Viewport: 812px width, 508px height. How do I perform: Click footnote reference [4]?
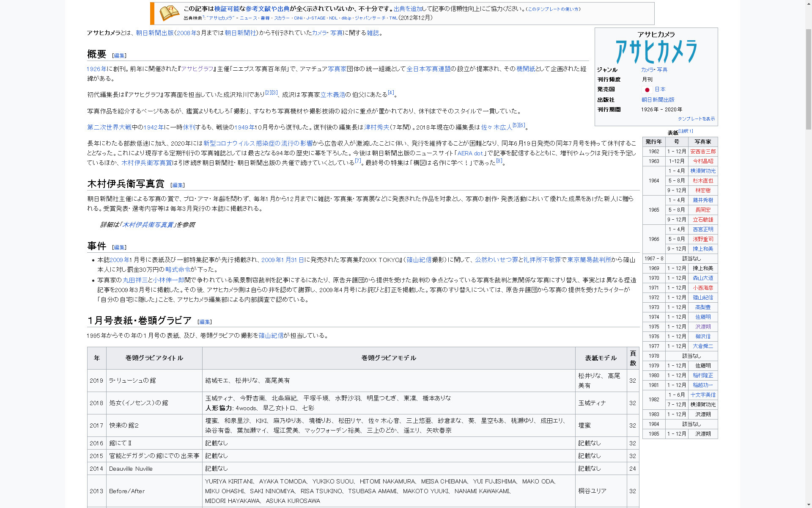click(x=391, y=92)
